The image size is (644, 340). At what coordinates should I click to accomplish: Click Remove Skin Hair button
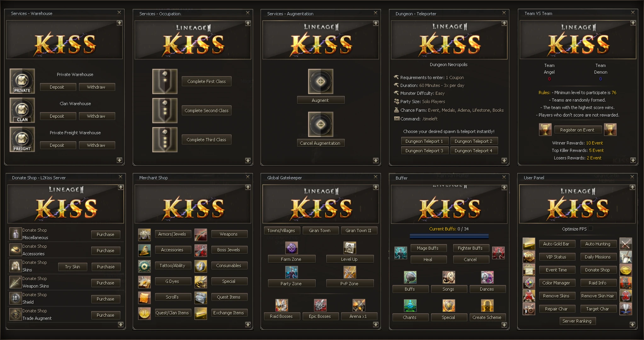598,296
